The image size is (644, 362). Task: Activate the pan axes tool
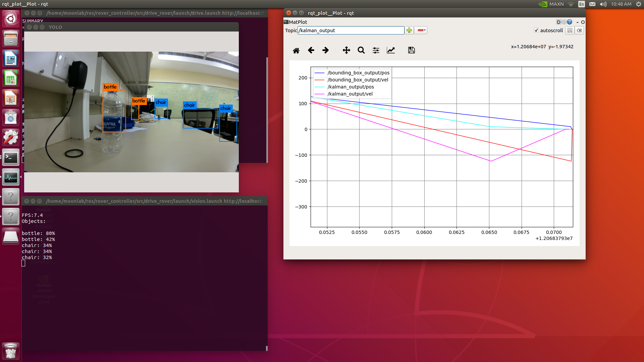(x=346, y=50)
